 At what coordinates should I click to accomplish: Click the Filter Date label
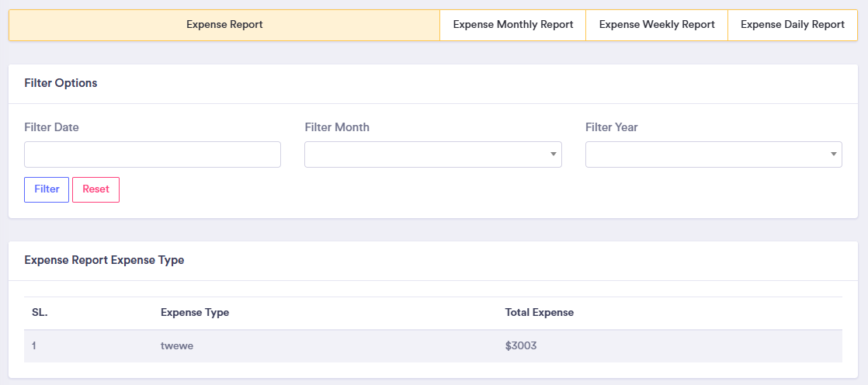pyautogui.click(x=51, y=127)
